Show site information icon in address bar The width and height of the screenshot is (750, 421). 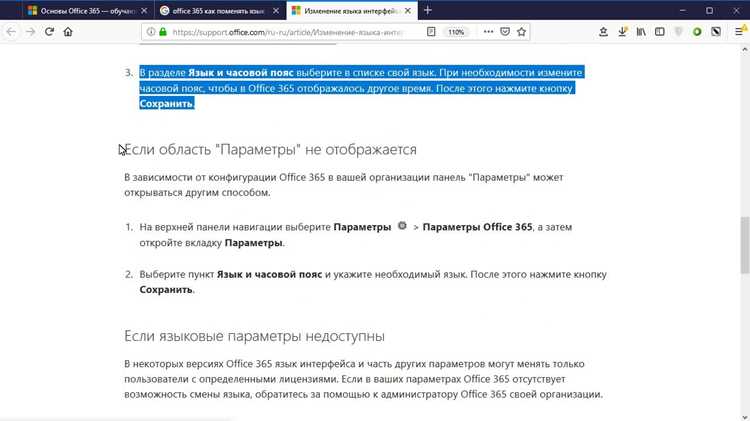coord(151,32)
